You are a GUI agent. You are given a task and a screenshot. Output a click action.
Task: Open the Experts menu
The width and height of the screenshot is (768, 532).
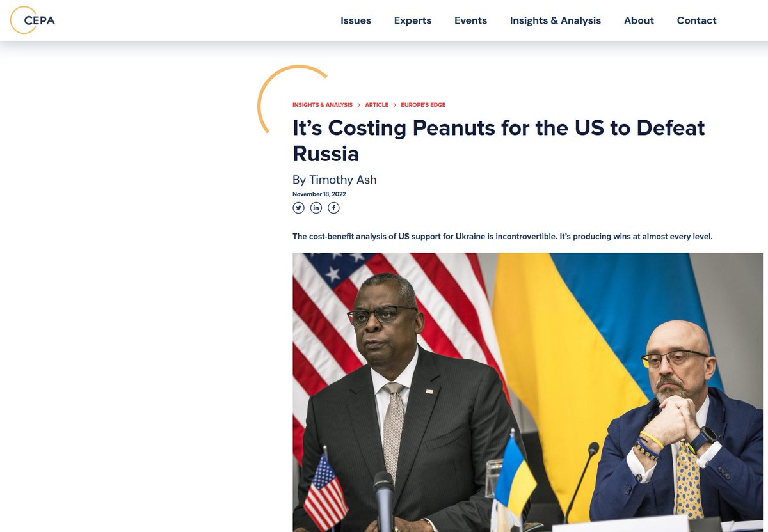tap(413, 20)
